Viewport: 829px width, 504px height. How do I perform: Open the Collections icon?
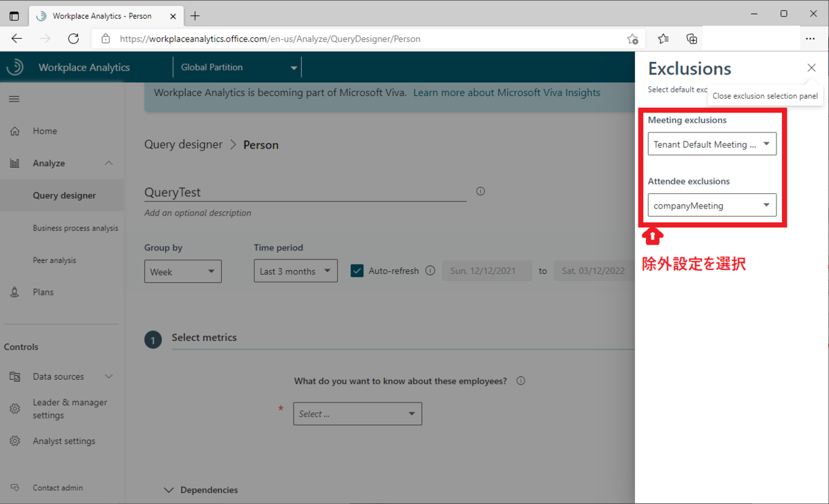click(x=692, y=39)
